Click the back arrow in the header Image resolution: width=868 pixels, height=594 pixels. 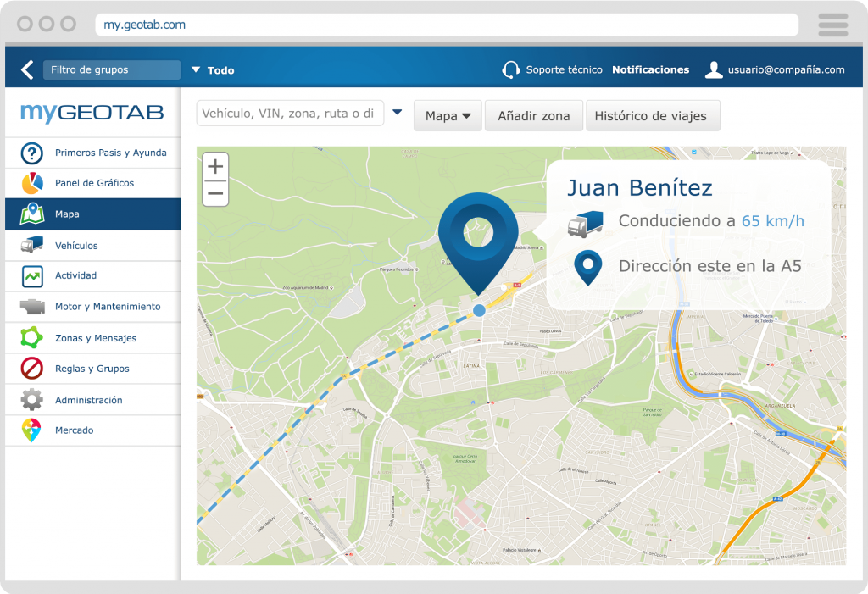[x=27, y=69]
